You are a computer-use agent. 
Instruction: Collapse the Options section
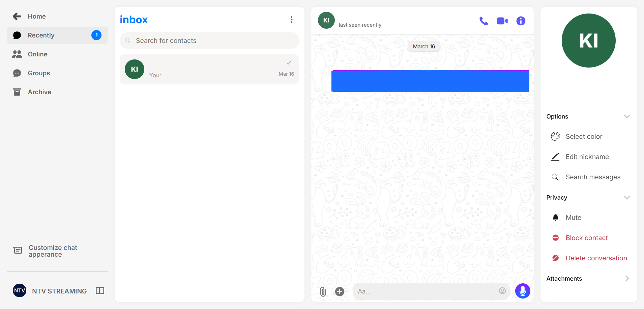tap(626, 117)
